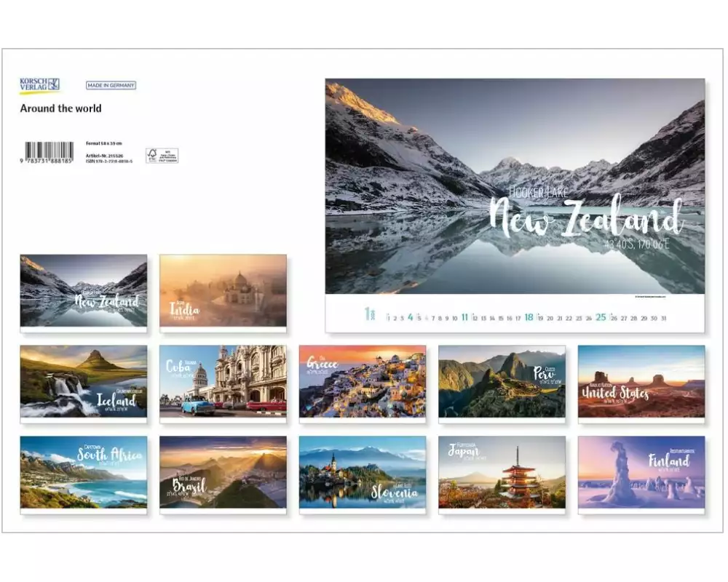Open the Havana Cuba page thumbnail
This screenshot has width=728, height=582.
pos(222,384)
